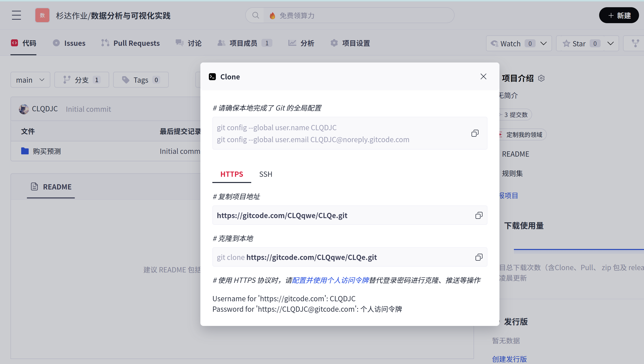Open project intro settings gear
This screenshot has width=644, height=364.
[x=541, y=78]
